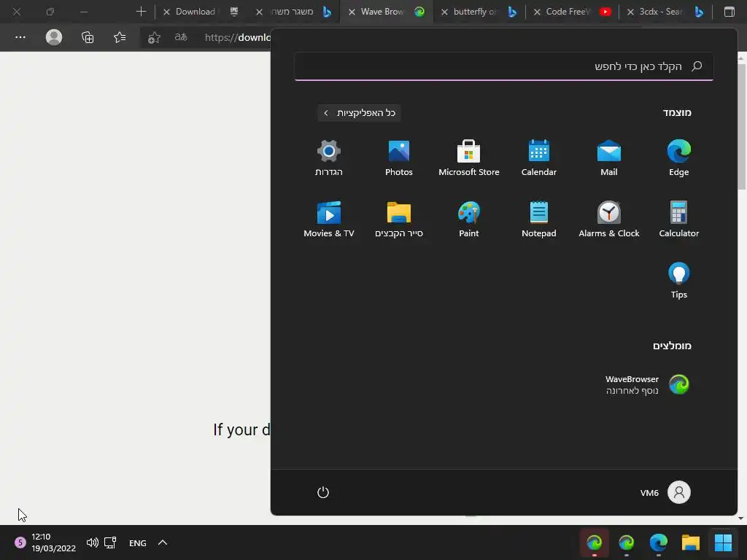Close the 3cdx - Sear tab
This screenshot has height=560, width=747.
[x=630, y=12]
